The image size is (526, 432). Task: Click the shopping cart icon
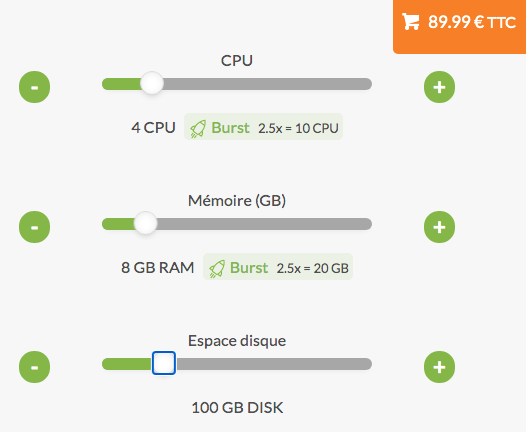pos(411,22)
